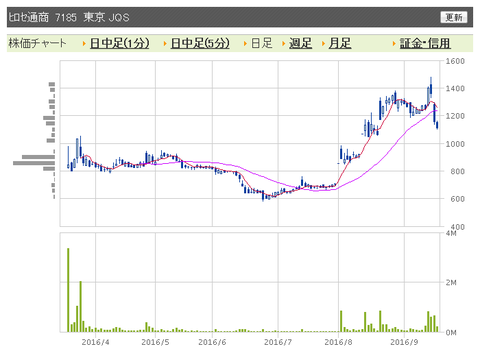Click the orange arrow before 月足

tap(323, 44)
